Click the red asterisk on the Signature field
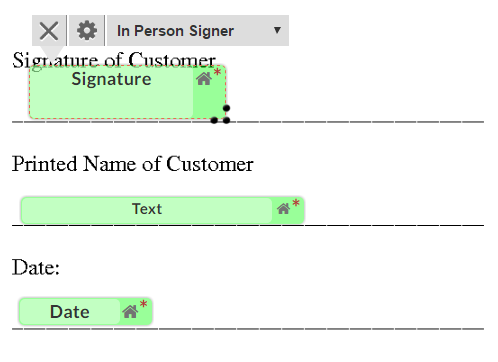498x362 pixels. click(x=217, y=72)
